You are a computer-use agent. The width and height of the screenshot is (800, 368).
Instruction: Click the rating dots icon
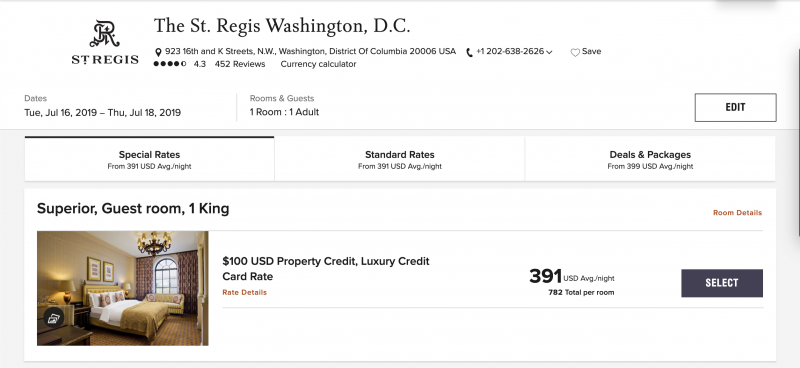[x=170, y=64]
